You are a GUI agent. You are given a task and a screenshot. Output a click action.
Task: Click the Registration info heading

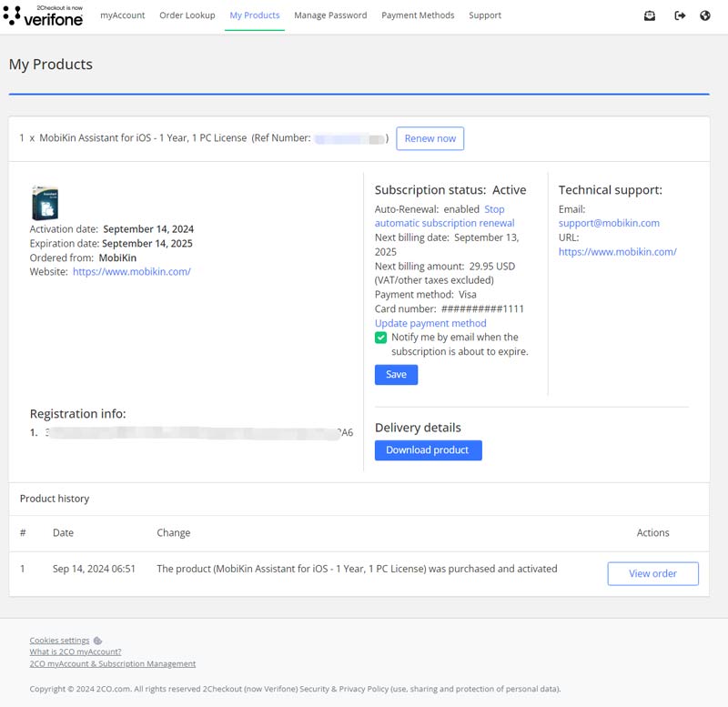(x=78, y=414)
